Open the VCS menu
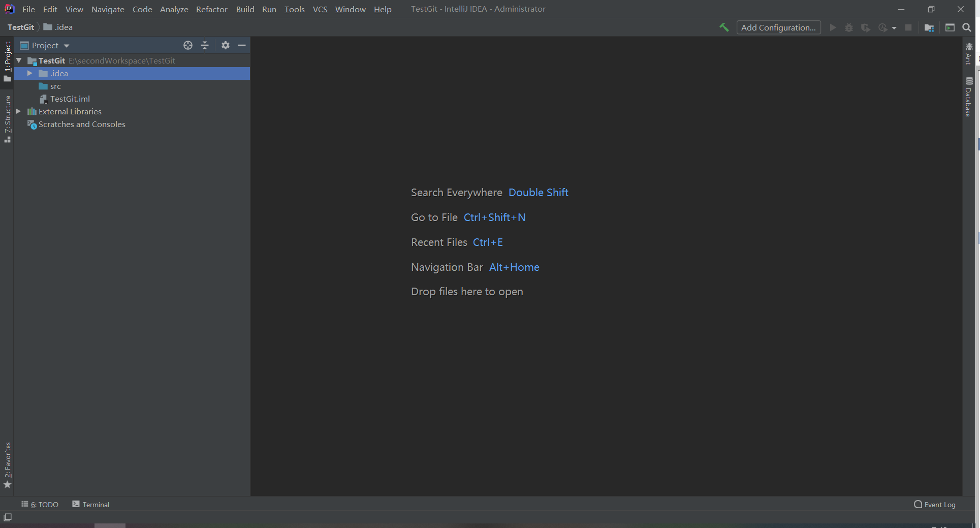980x528 pixels. click(x=320, y=9)
